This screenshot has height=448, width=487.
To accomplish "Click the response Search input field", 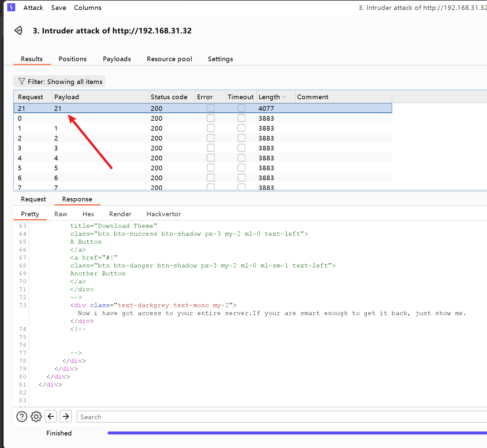I will (282, 417).
